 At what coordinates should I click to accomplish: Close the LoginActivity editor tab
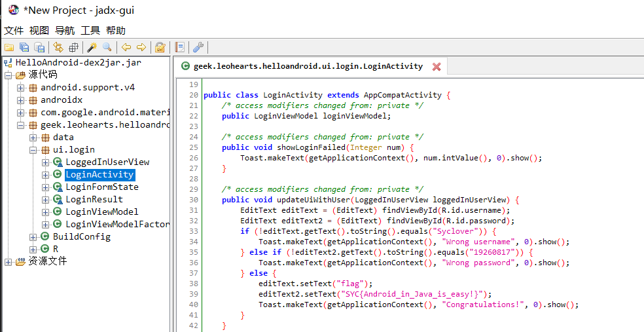tap(437, 67)
